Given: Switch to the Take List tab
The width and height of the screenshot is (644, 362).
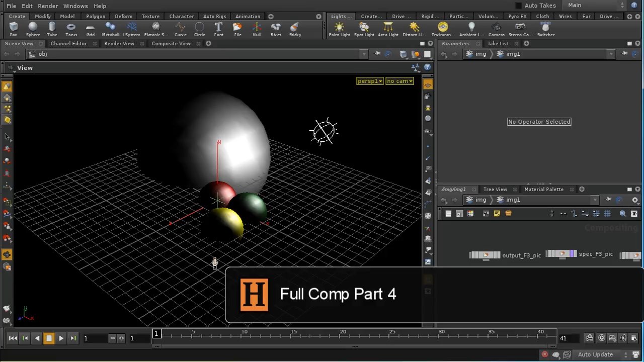Looking at the screenshot, I should click(498, 43).
